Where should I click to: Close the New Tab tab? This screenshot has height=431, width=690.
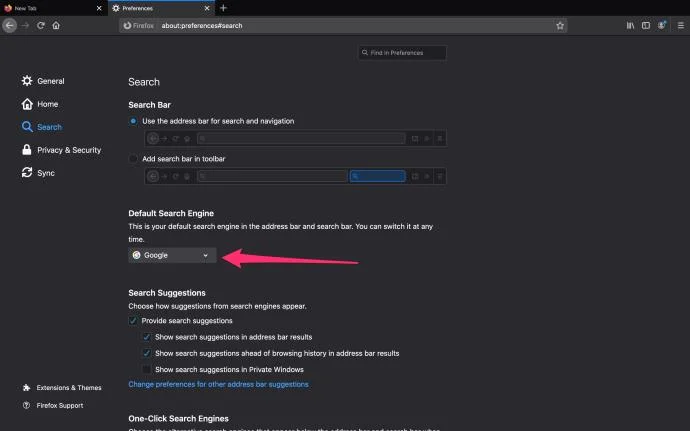(99, 8)
